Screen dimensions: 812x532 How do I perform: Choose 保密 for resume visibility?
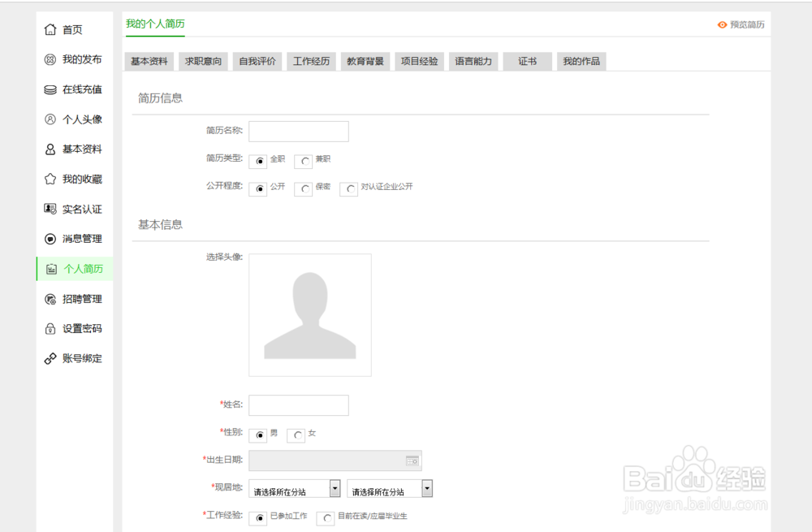[302, 188]
